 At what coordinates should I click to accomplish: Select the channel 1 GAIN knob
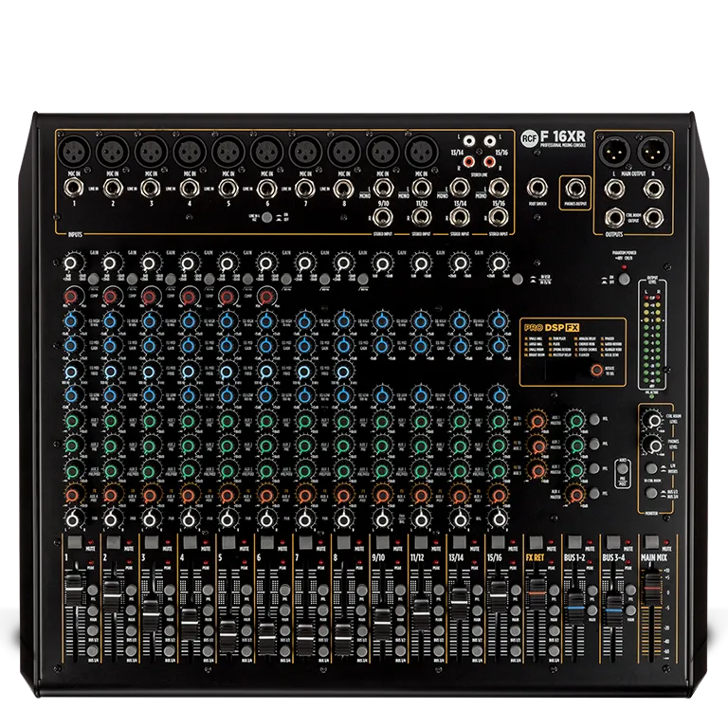tap(70, 264)
